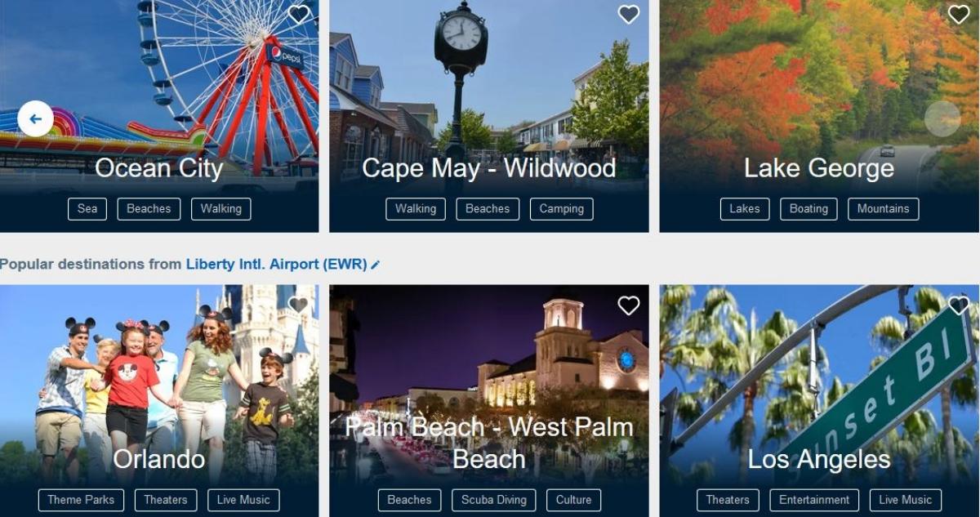980x517 pixels.
Task: Favorite Ocean City with heart icon
Action: pyautogui.click(x=299, y=15)
